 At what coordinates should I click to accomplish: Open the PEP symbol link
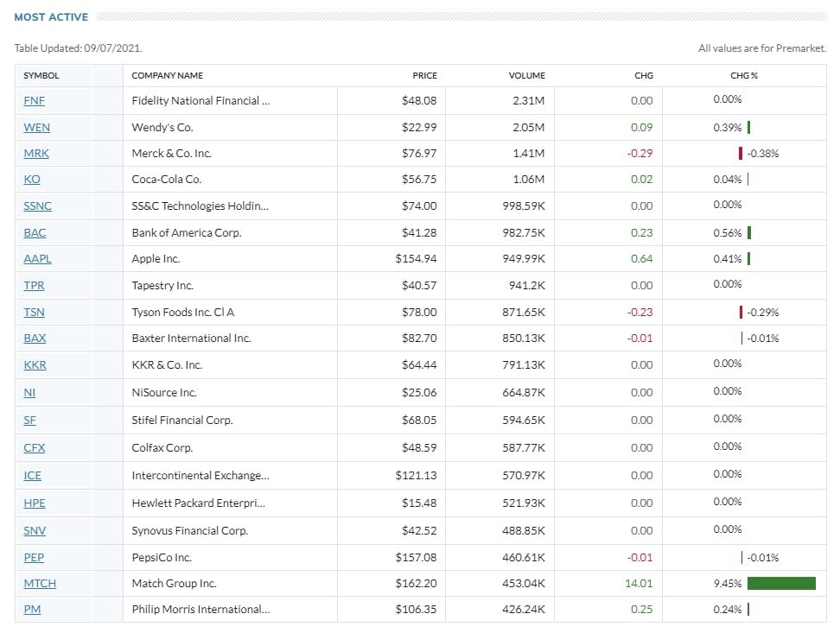point(34,558)
